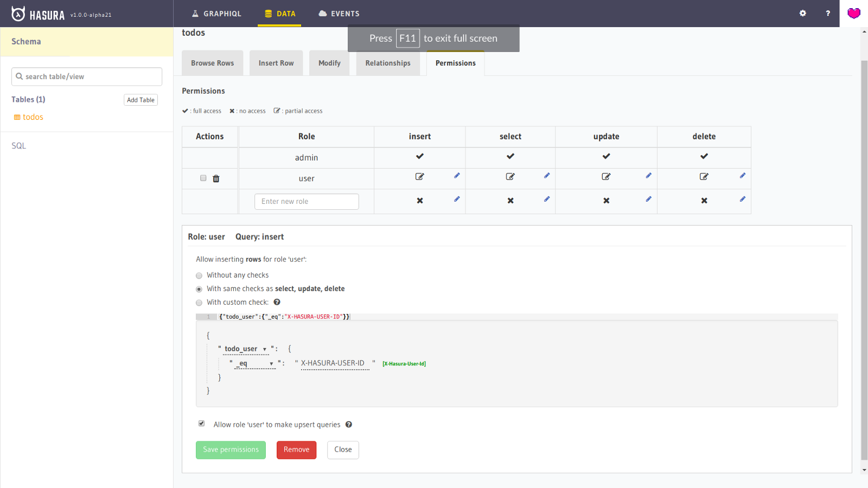Open the help question mark icon
The height and width of the screenshot is (488, 868).
[x=828, y=14]
